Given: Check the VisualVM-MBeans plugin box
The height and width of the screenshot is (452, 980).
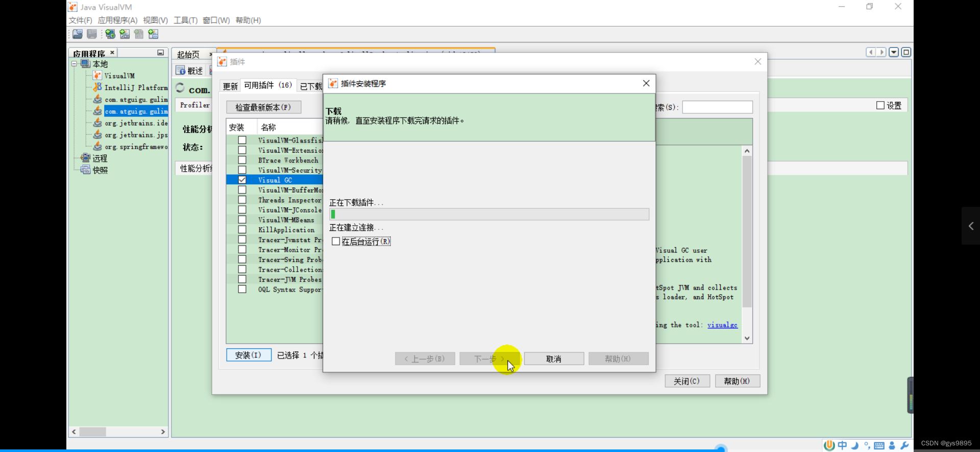Looking at the screenshot, I should pyautogui.click(x=242, y=220).
